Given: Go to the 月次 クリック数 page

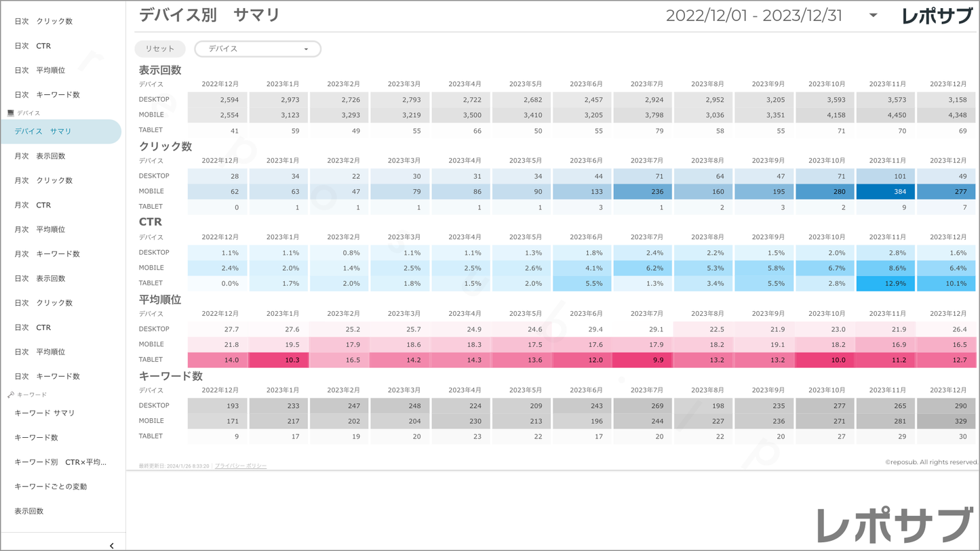Looking at the screenshot, I should 43,180.
